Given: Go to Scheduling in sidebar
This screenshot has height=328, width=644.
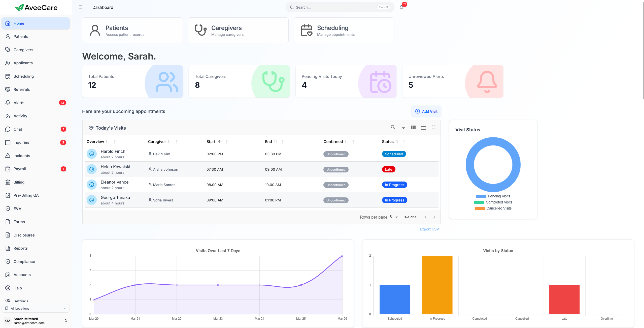Looking at the screenshot, I should pos(23,76).
